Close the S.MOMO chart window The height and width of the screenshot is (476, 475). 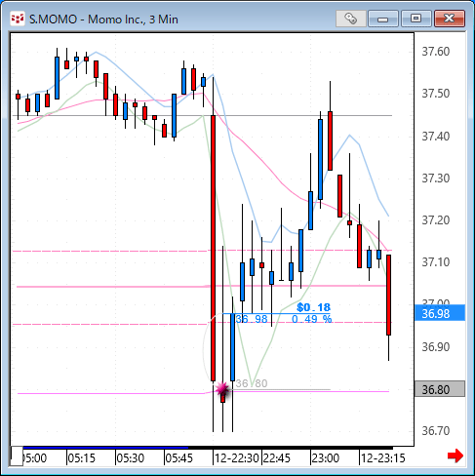tap(450, 19)
